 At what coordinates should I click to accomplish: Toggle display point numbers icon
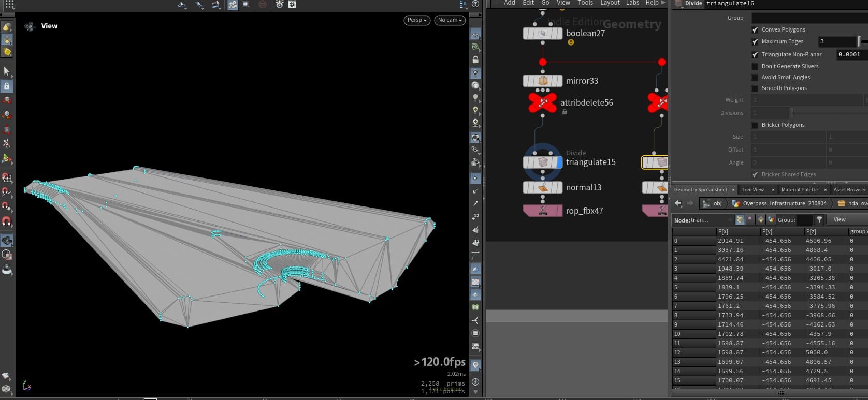pos(475,217)
